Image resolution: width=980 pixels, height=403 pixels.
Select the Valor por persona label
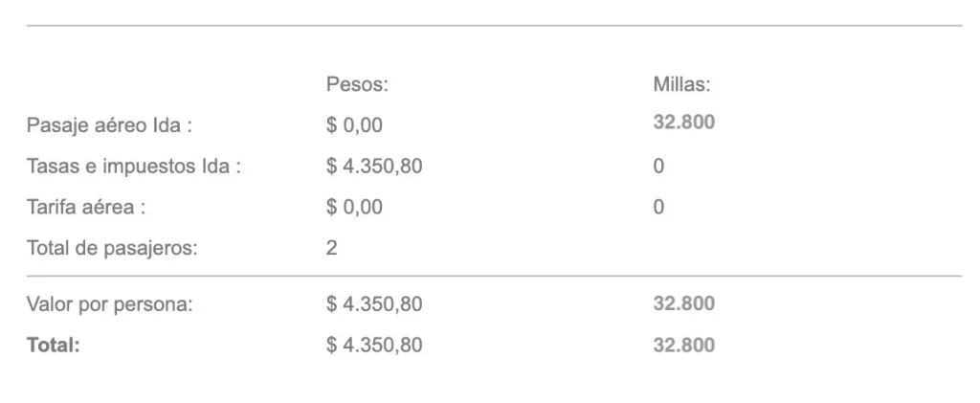tap(110, 305)
